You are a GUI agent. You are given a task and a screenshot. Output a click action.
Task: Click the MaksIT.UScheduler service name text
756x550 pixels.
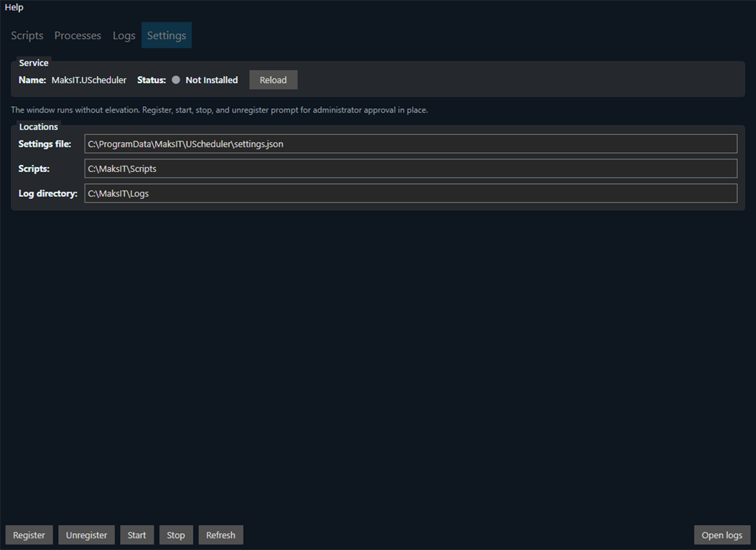point(89,80)
